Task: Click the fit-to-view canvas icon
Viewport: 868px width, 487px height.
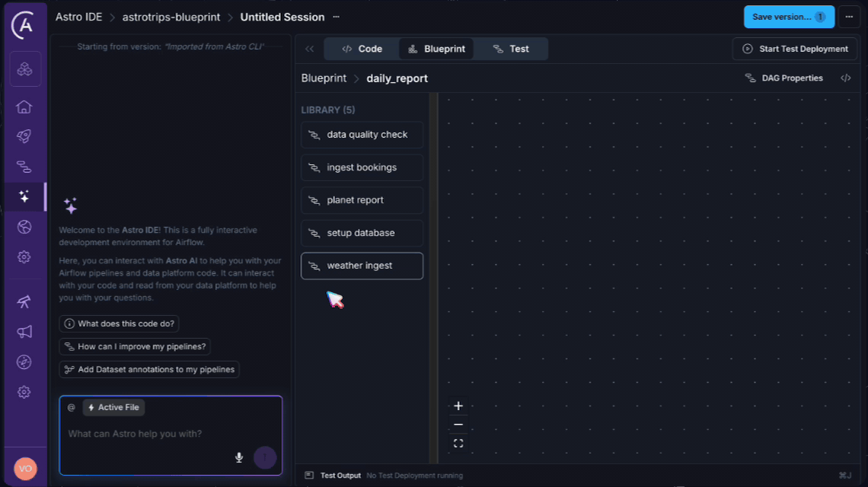Action: (x=458, y=443)
